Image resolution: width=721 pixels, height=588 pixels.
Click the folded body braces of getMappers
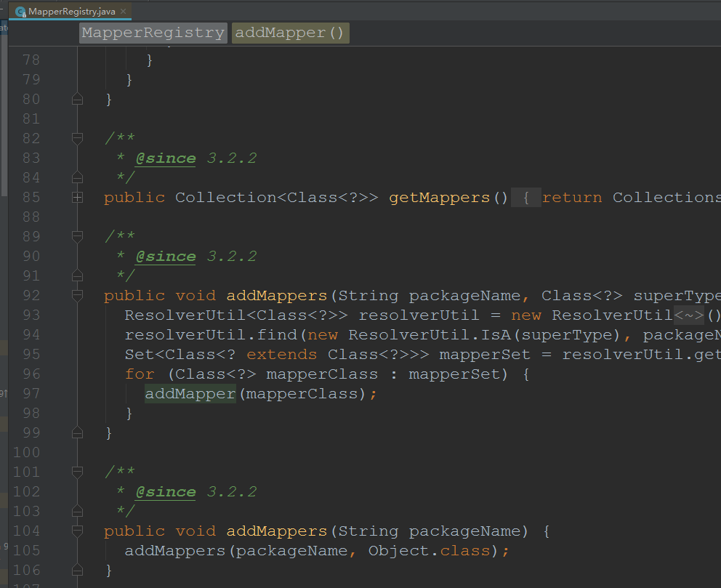[526, 198]
